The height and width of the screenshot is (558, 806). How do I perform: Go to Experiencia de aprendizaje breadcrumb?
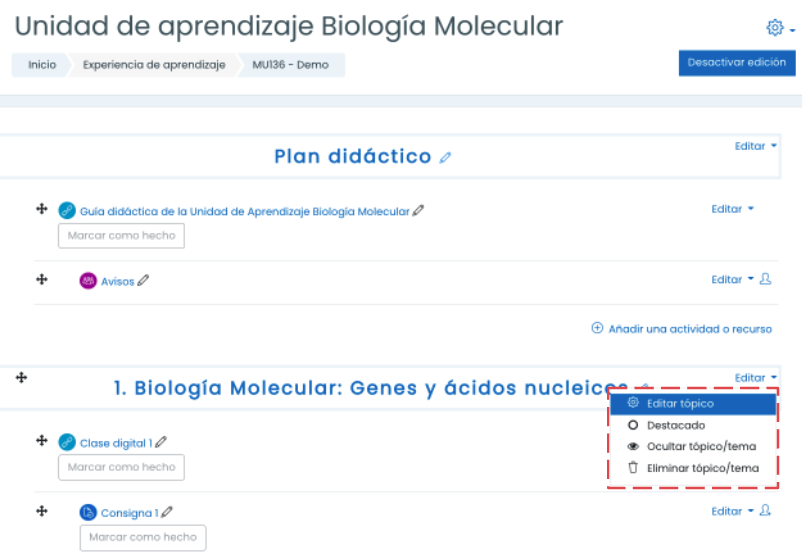154,65
